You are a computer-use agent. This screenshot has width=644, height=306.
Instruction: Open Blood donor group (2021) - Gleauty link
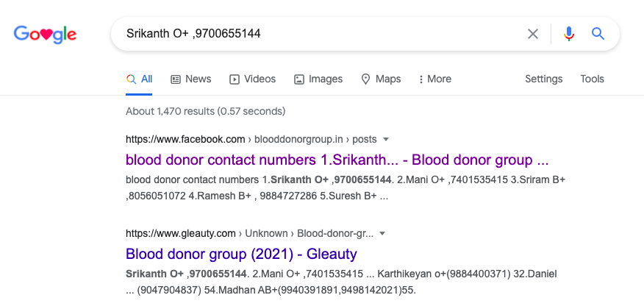point(241,255)
